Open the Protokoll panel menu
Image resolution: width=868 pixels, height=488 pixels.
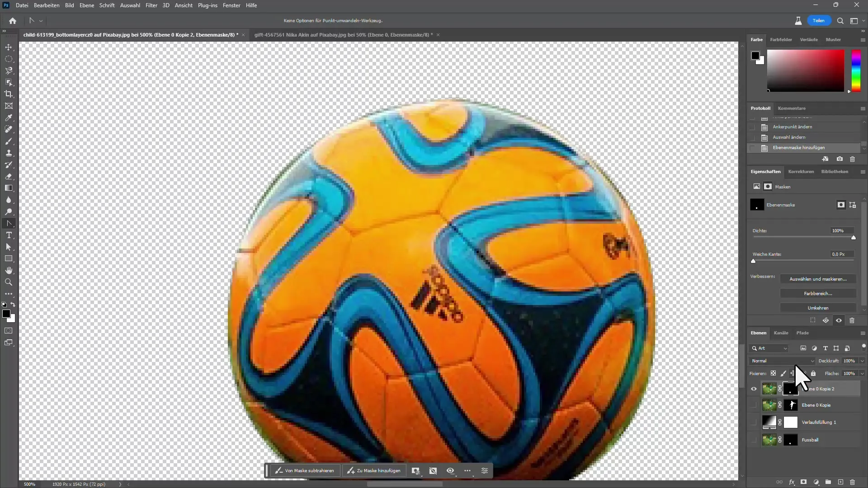[863, 108]
